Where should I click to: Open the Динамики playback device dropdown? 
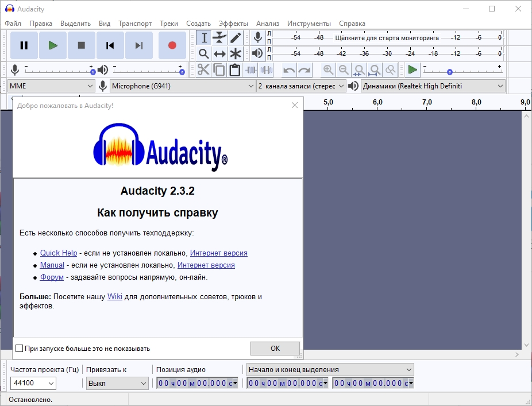(x=433, y=86)
